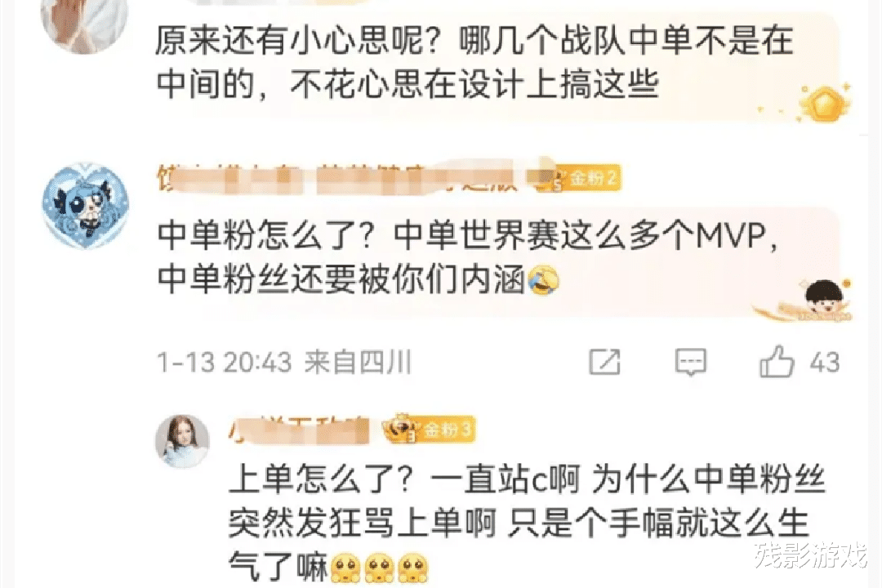Tap the 金粉3 badge
The image size is (882, 588).
click(430, 430)
